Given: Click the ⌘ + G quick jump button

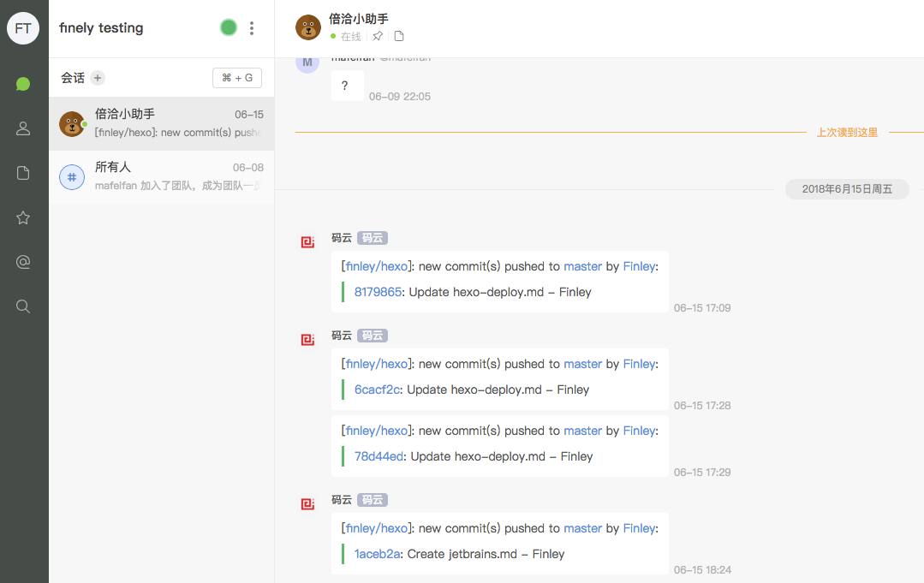Looking at the screenshot, I should [237, 78].
